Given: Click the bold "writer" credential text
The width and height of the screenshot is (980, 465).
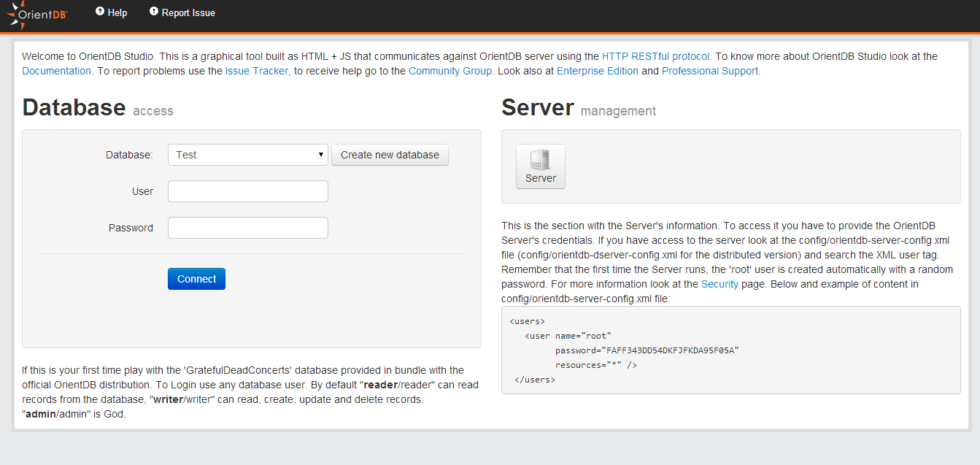Looking at the screenshot, I should (168, 399).
